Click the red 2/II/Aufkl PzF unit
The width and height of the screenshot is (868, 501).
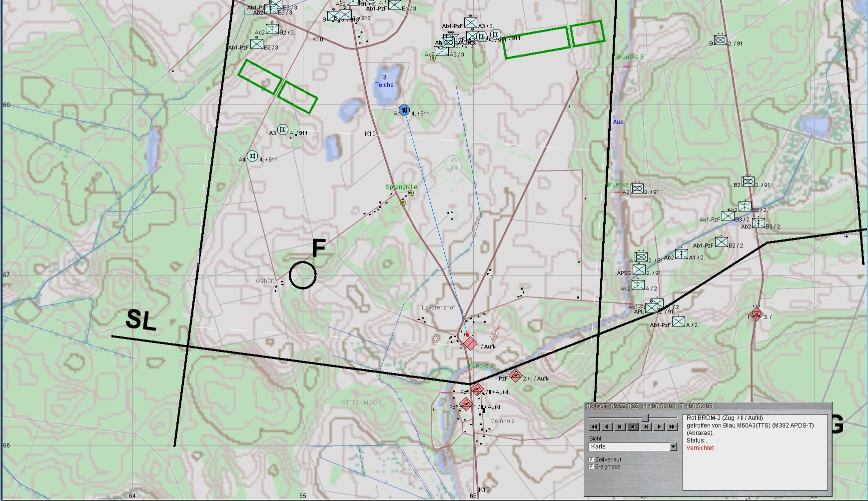pyautogui.click(x=515, y=375)
